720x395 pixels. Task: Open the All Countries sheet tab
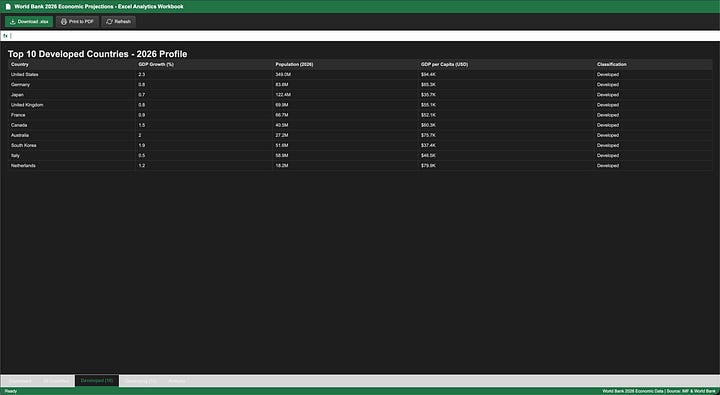tap(56, 381)
